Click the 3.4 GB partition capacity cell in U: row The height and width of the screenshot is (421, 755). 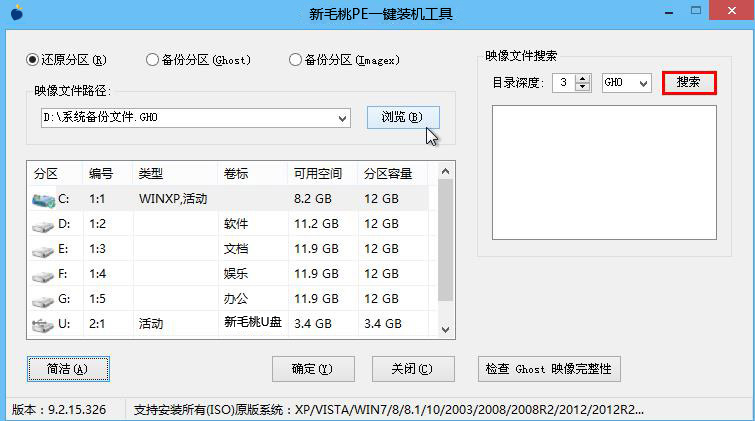[382, 324]
